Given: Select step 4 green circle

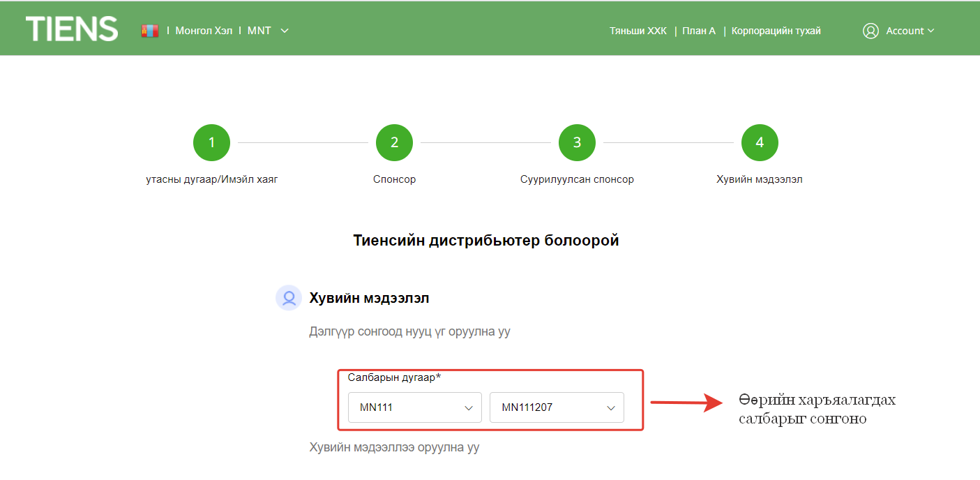Looking at the screenshot, I should point(760,142).
